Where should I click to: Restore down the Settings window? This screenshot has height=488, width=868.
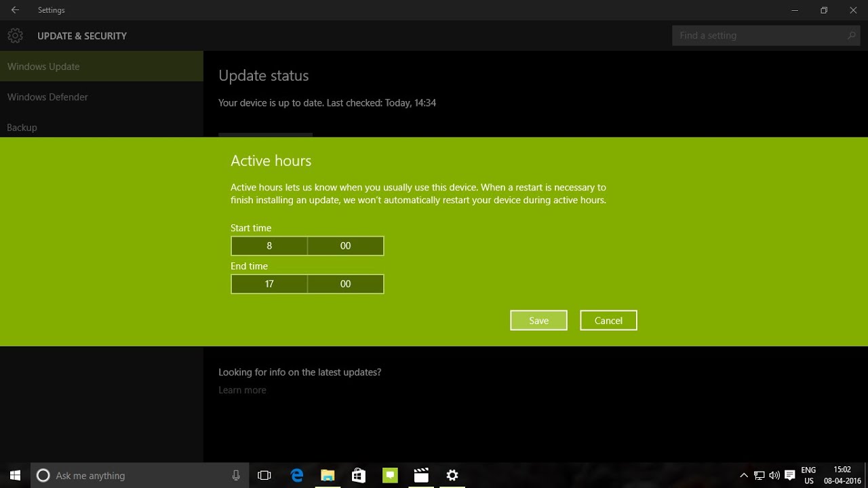pos(823,10)
